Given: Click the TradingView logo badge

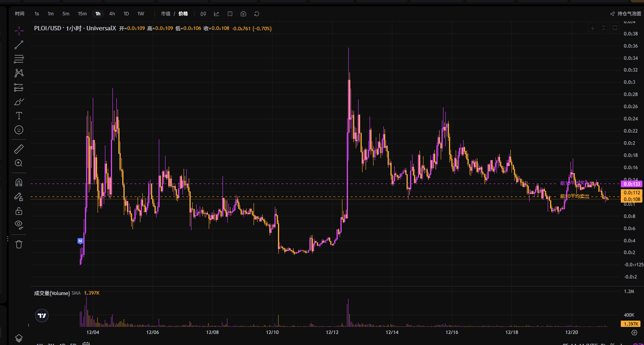Looking at the screenshot, I should pyautogui.click(x=41, y=316).
